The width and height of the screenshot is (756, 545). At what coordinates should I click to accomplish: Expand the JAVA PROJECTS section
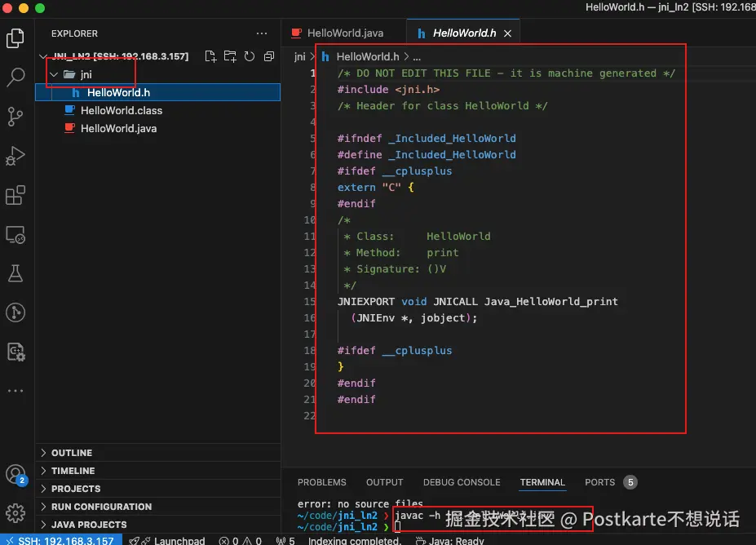(x=88, y=525)
